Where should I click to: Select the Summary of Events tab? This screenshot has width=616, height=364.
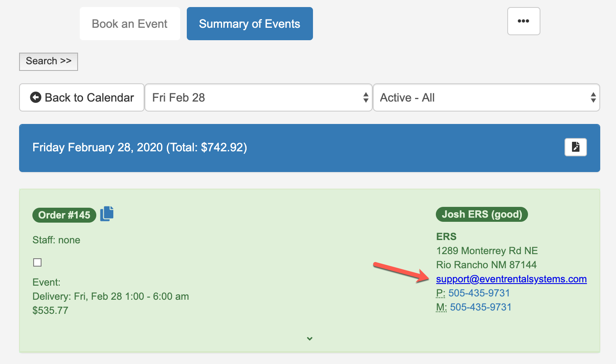pyautogui.click(x=249, y=24)
